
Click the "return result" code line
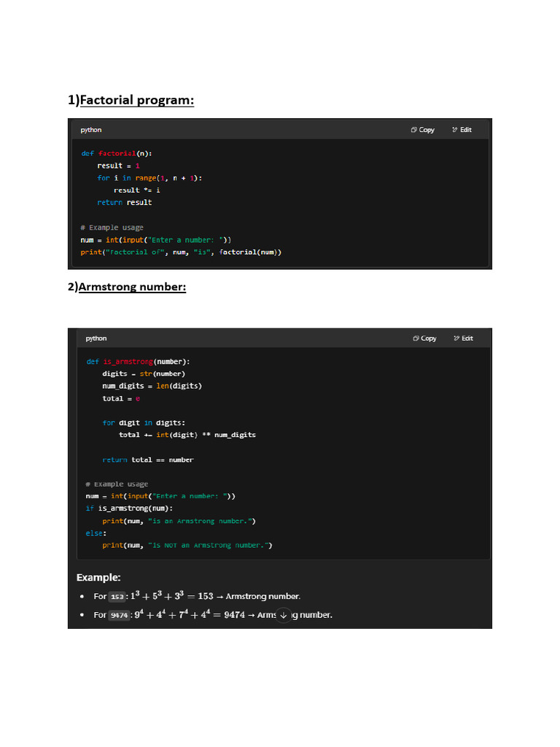pos(125,202)
